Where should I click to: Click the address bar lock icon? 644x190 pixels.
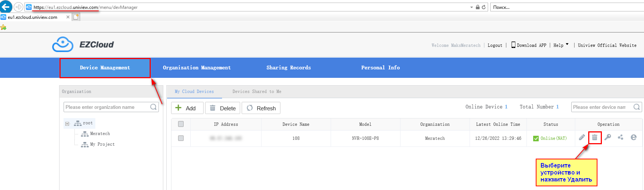click(x=477, y=7)
